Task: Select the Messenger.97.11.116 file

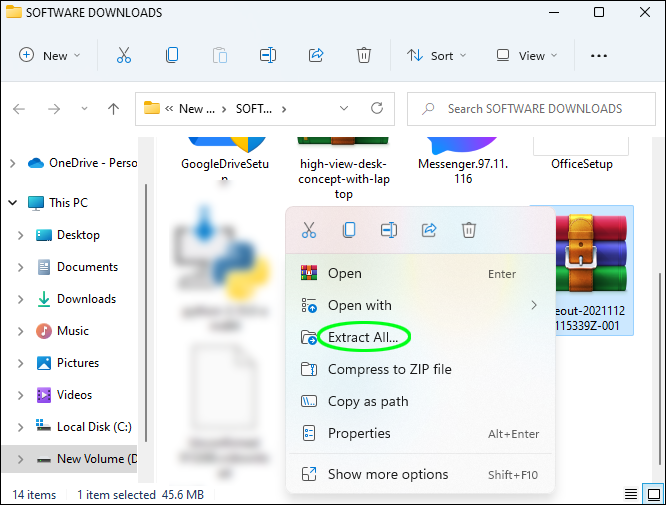Action: pos(463,161)
